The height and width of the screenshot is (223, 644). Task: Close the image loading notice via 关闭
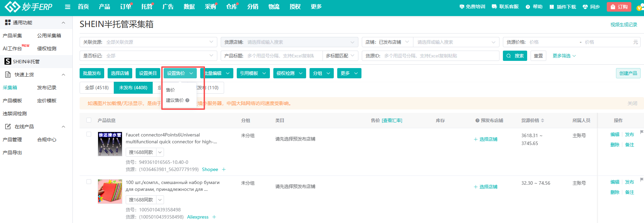(x=632, y=103)
